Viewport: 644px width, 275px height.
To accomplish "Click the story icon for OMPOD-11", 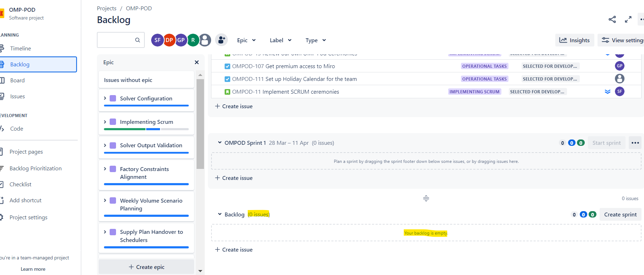I will (227, 92).
